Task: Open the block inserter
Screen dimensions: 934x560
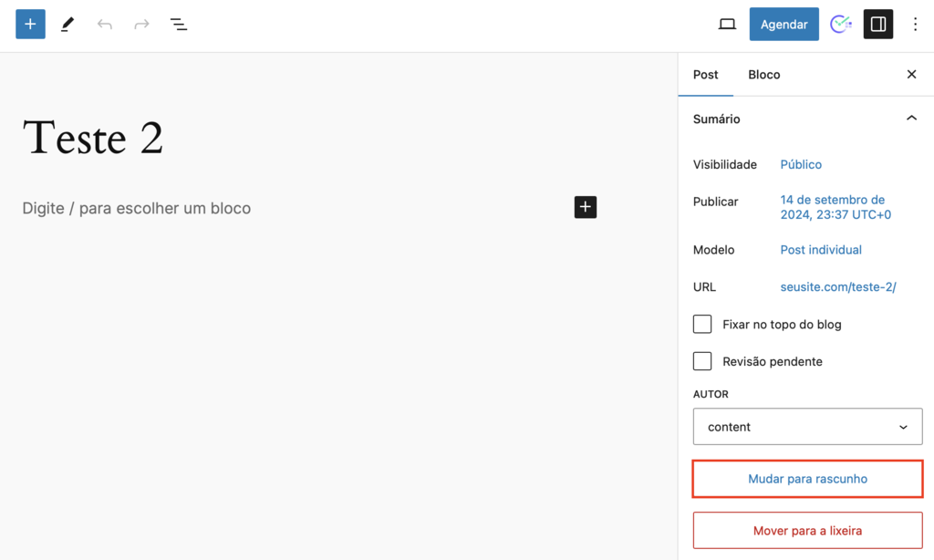Action: pyautogui.click(x=30, y=24)
